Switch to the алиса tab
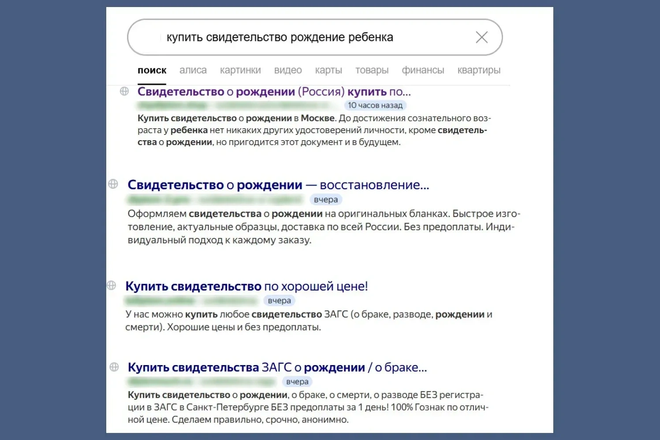 [x=193, y=70]
